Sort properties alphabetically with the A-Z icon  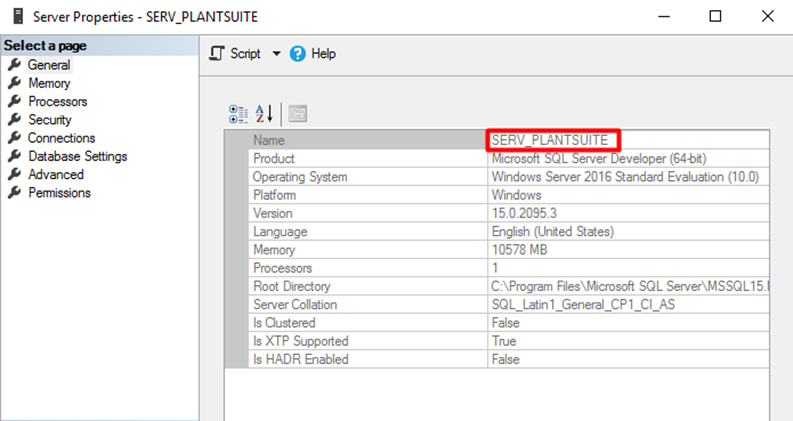(x=264, y=114)
